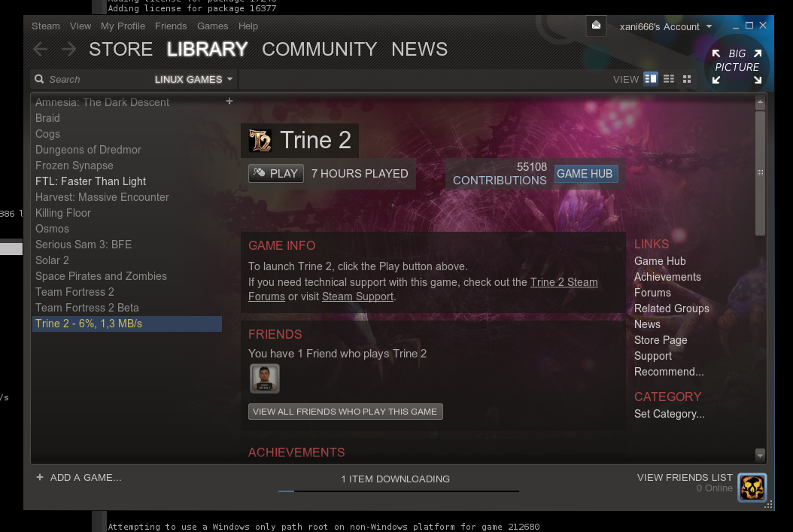Open the Help menu

click(x=248, y=26)
